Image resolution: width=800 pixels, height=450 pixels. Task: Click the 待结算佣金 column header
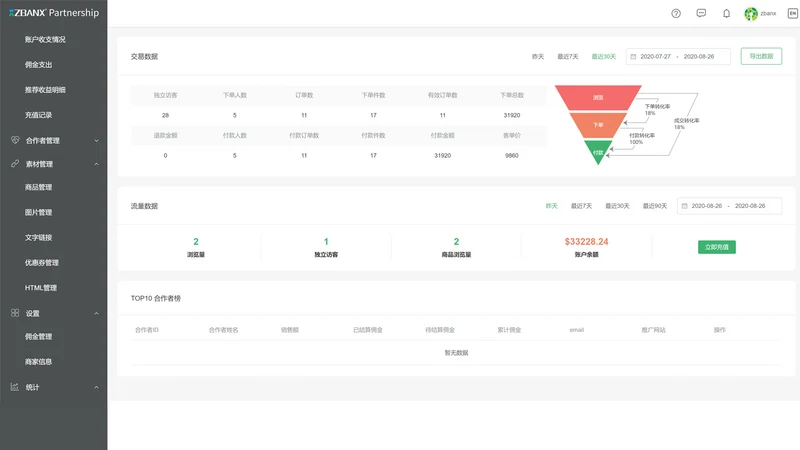pos(440,330)
